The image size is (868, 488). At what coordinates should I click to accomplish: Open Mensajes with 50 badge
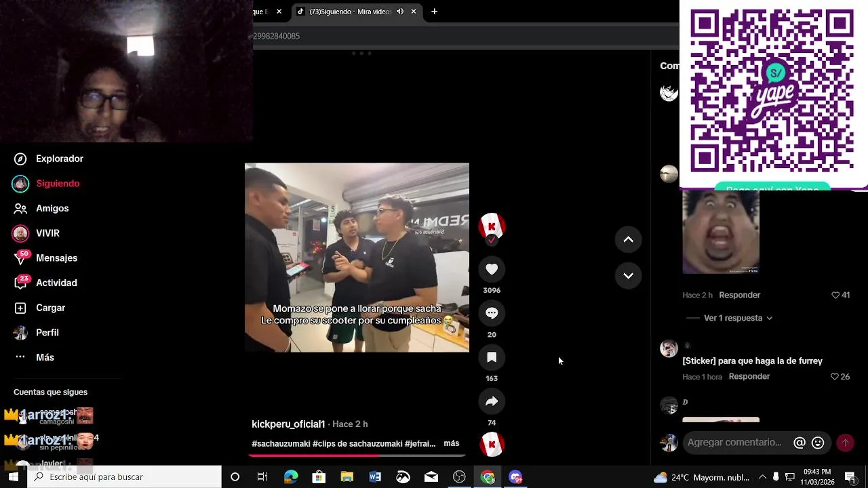pyautogui.click(x=45, y=258)
